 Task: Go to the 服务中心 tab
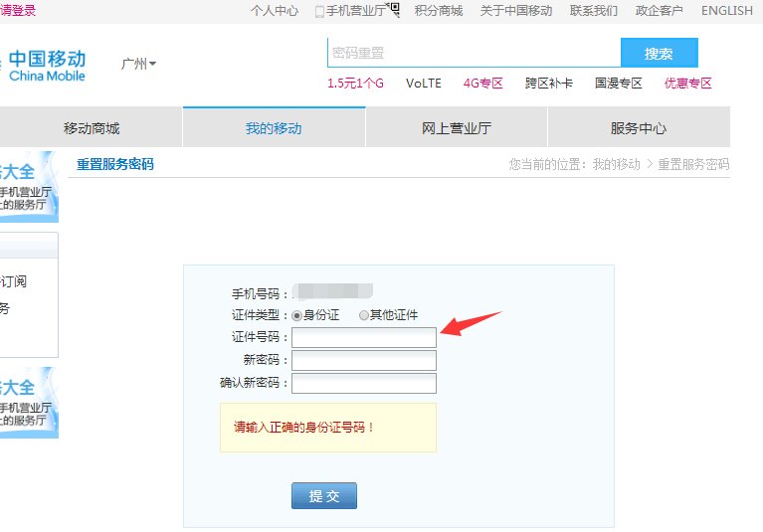(639, 128)
